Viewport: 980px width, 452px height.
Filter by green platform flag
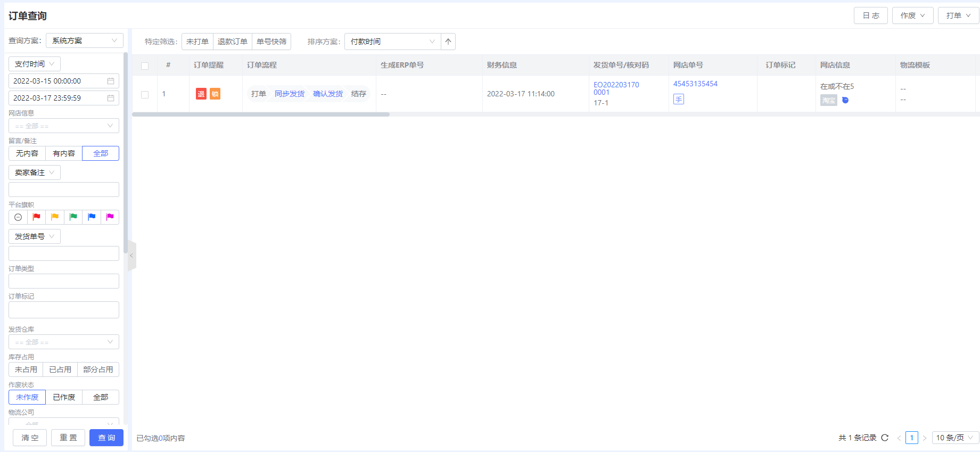(73, 217)
